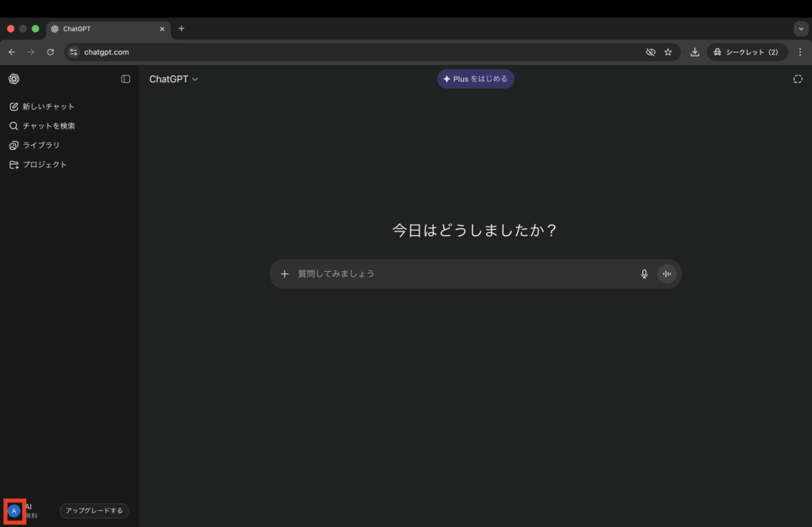Bookmark this page with the star icon
812x527 pixels.
point(668,52)
